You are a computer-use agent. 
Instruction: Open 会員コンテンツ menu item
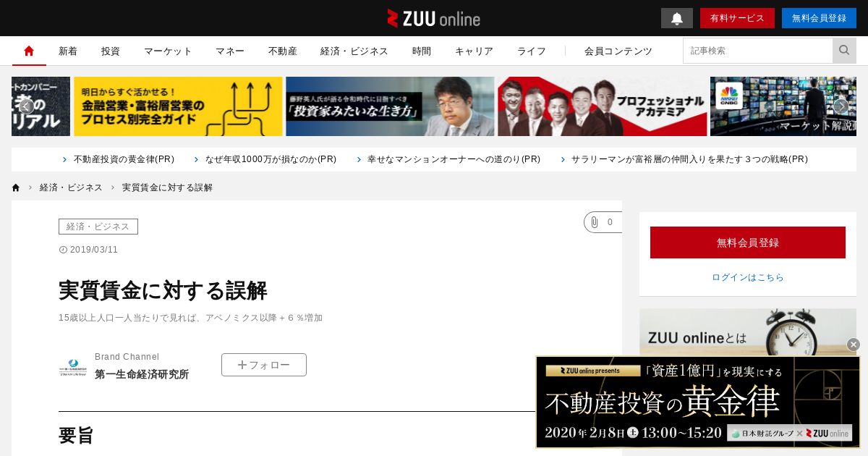click(618, 51)
